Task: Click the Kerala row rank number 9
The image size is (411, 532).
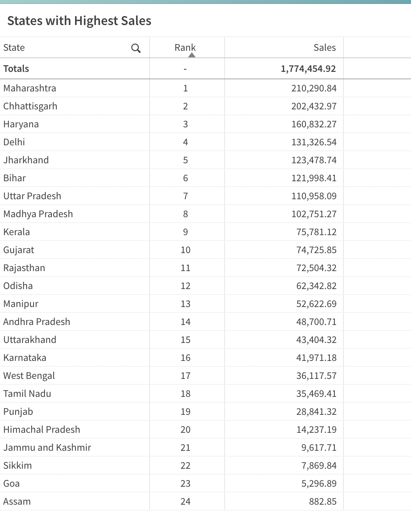Action: [x=185, y=232]
